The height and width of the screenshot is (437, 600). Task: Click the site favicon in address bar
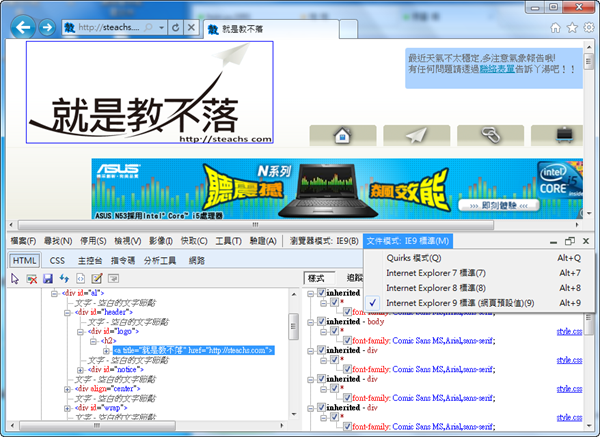point(69,28)
